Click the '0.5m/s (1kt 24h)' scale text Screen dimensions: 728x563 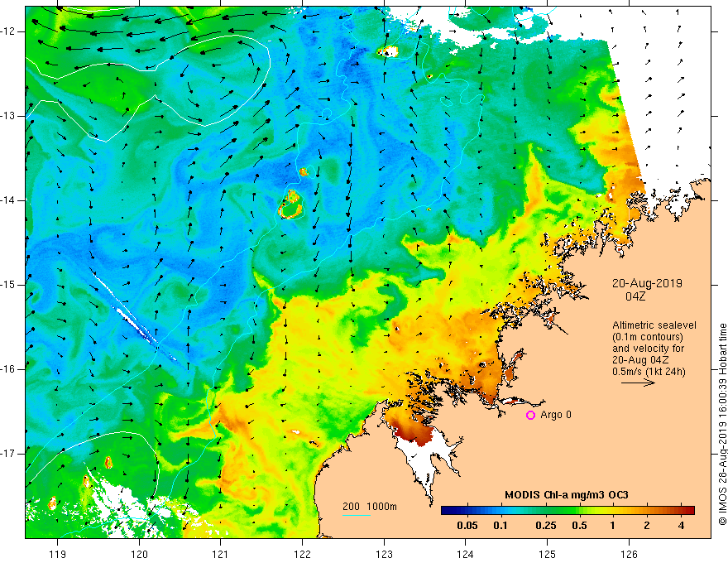tap(649, 372)
